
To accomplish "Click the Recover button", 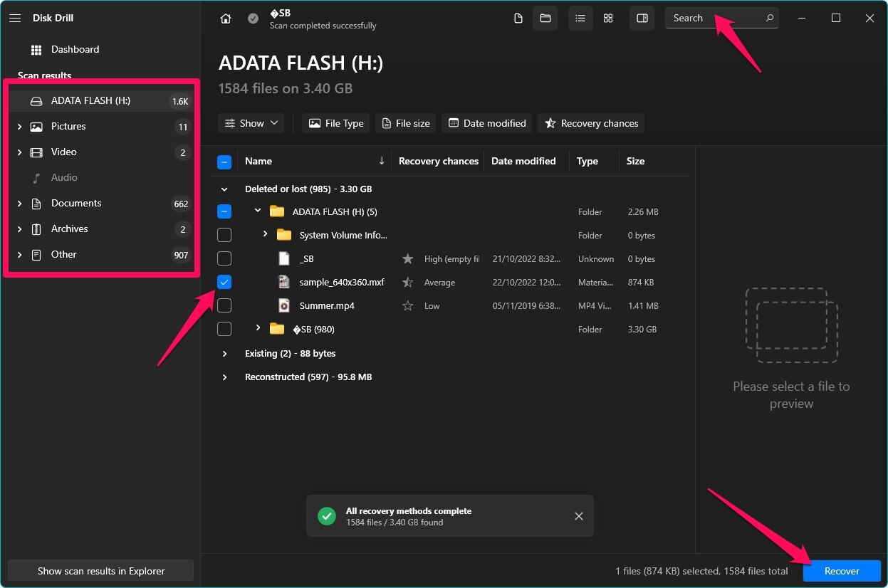I will (842, 571).
